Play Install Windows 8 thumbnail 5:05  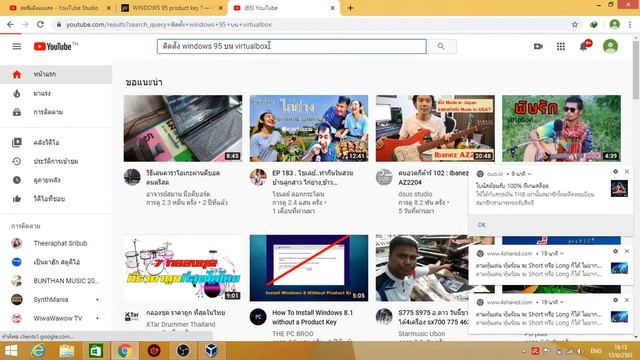(309, 268)
